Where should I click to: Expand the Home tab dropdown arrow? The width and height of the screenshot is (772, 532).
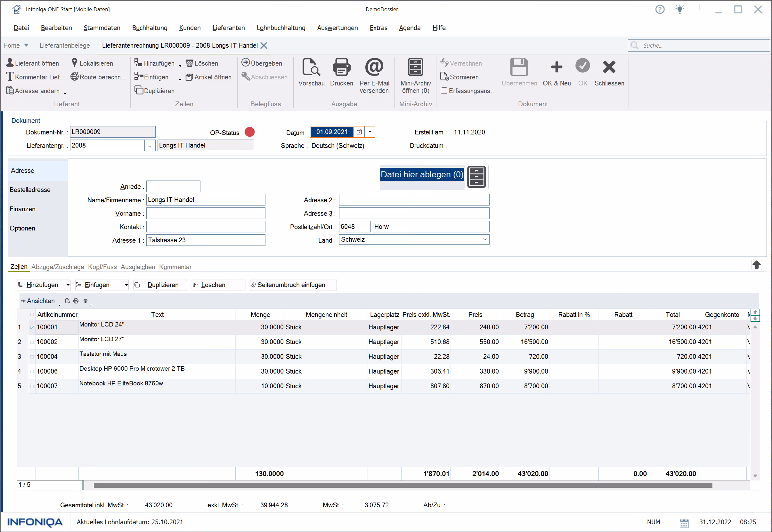[26, 45]
